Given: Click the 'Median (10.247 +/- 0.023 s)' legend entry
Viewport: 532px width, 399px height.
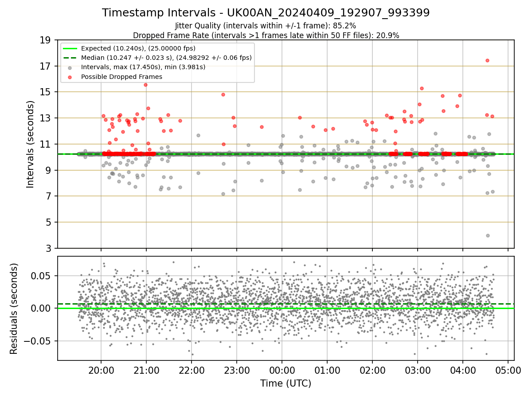Looking at the screenshot, I should (x=166, y=58).
